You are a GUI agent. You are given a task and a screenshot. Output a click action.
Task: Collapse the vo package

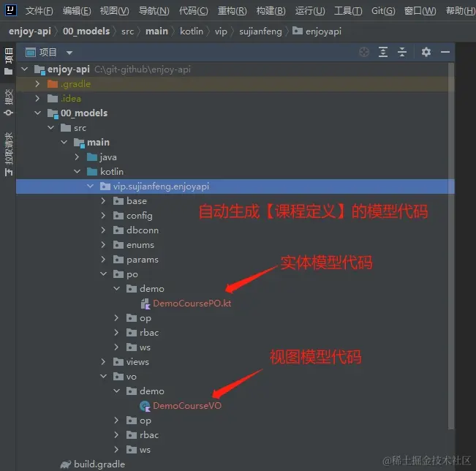click(x=104, y=376)
